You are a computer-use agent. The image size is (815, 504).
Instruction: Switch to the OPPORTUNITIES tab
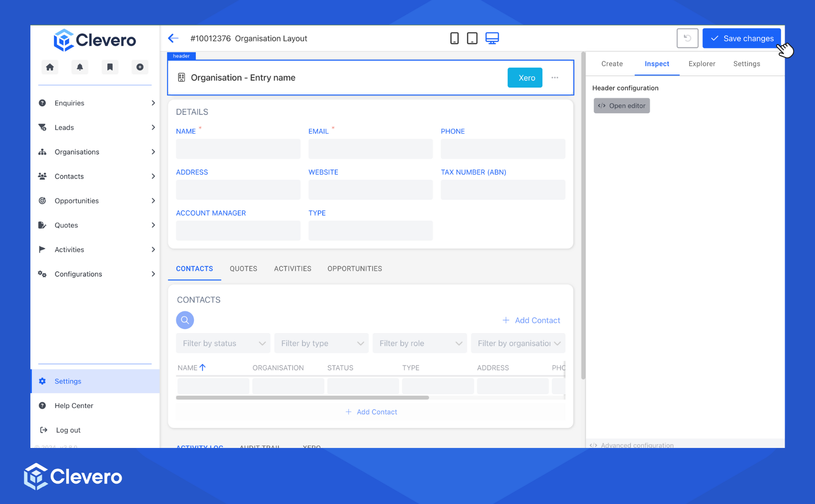click(x=355, y=269)
